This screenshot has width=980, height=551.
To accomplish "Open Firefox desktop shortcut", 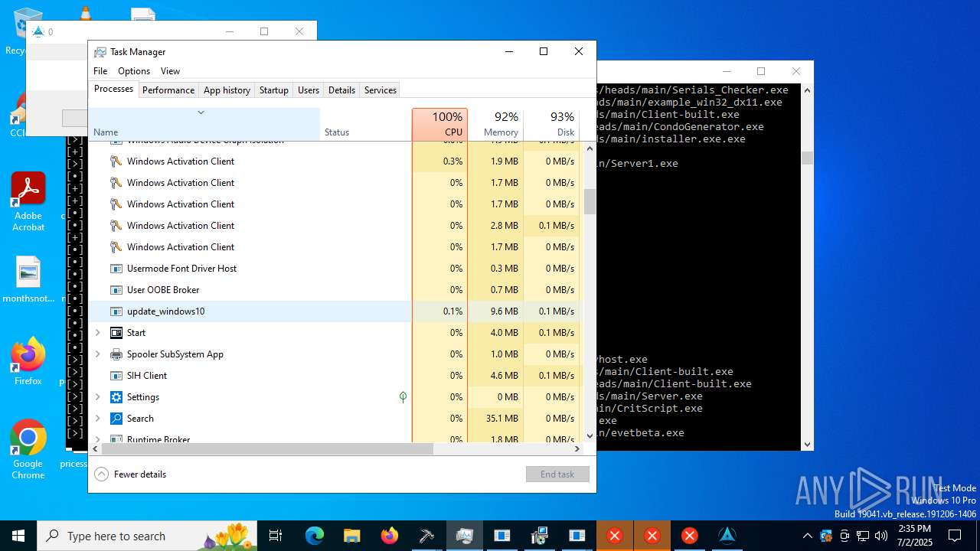I will pos(28,360).
